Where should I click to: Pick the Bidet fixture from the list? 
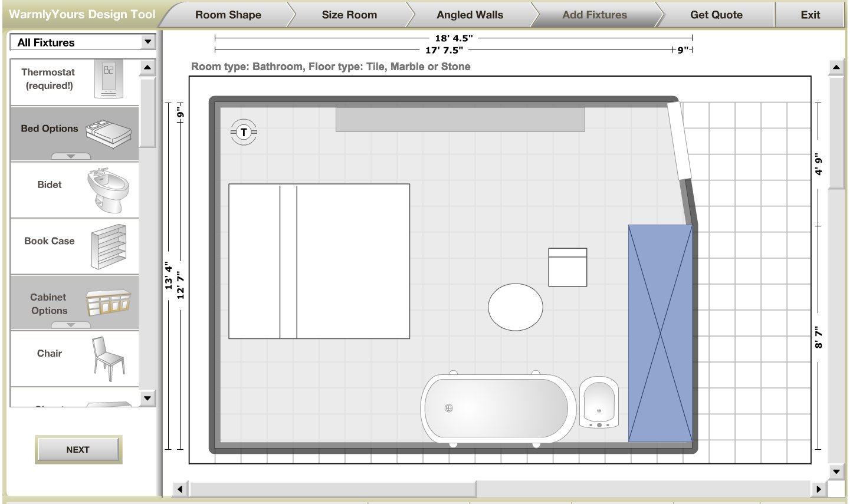(108, 190)
